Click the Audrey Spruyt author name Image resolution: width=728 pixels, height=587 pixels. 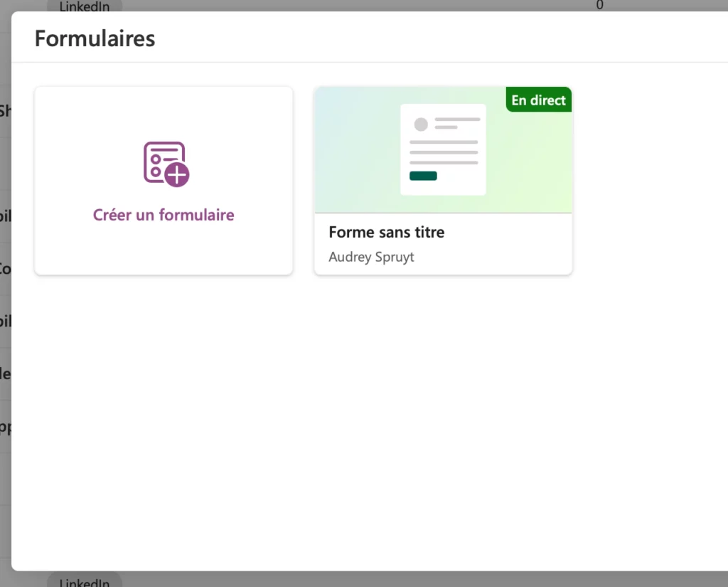pyautogui.click(x=371, y=257)
